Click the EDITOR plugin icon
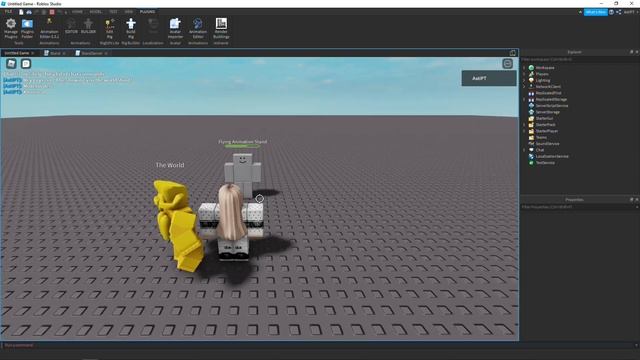The image size is (640, 360). [x=71, y=26]
